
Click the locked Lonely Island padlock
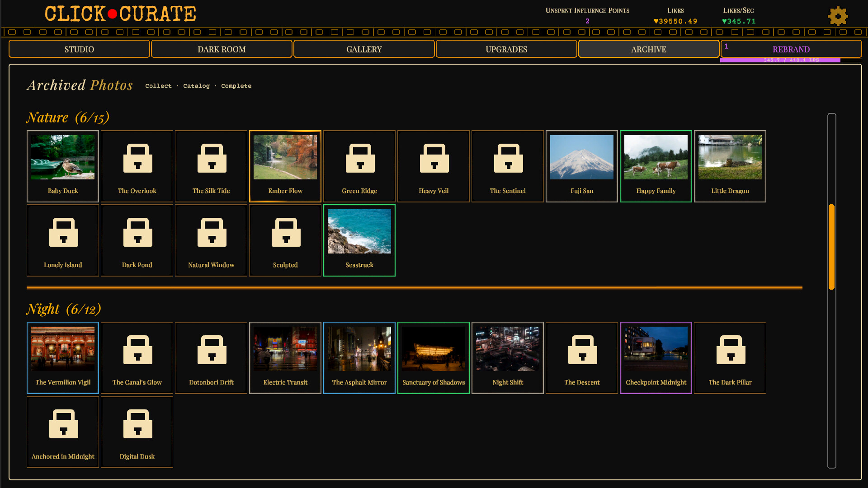tap(63, 232)
